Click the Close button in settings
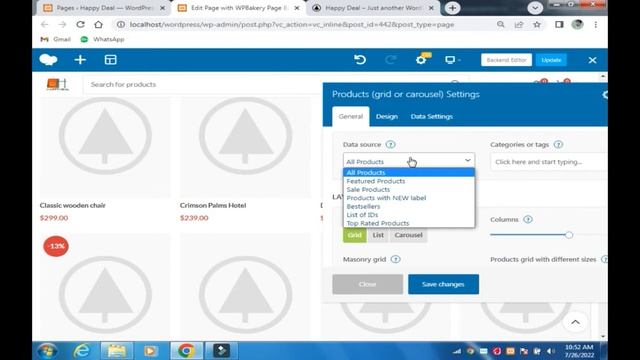The height and width of the screenshot is (360, 640). point(367,284)
